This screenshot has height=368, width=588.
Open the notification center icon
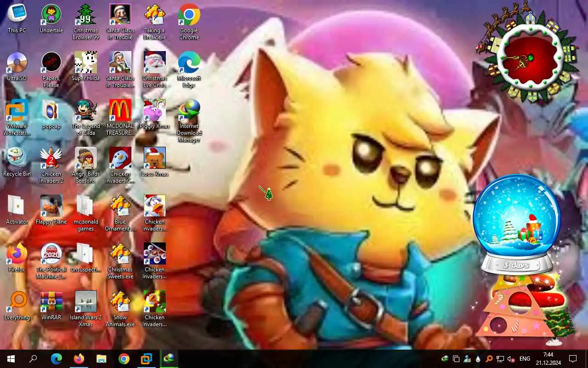(573, 359)
